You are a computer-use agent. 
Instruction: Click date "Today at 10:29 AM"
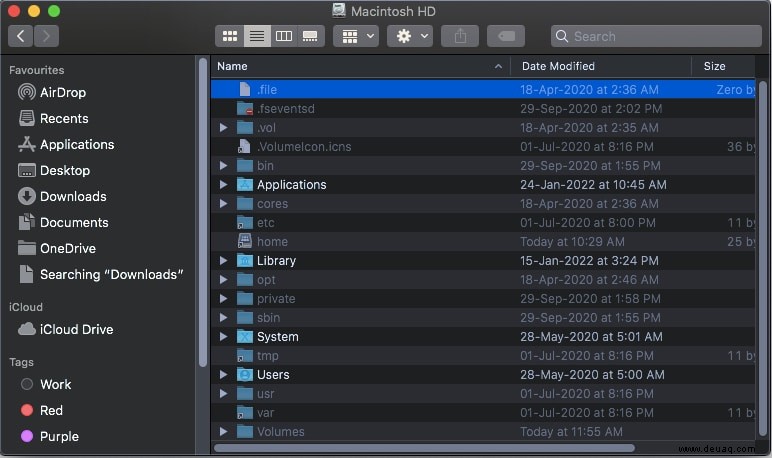pyautogui.click(x=572, y=241)
